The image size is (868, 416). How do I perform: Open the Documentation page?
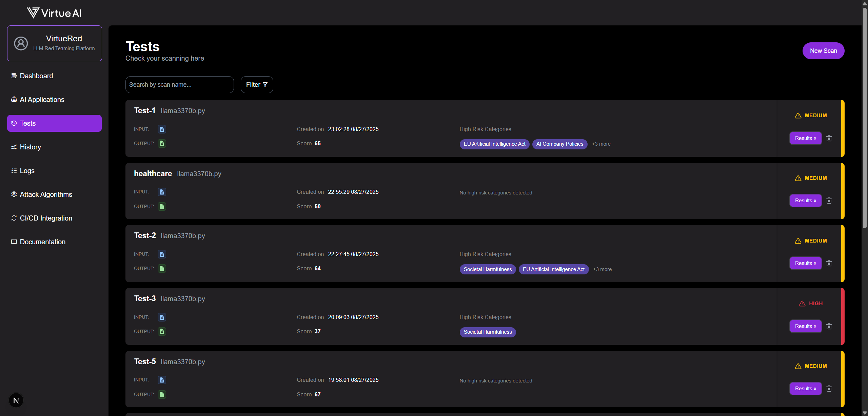[42, 242]
